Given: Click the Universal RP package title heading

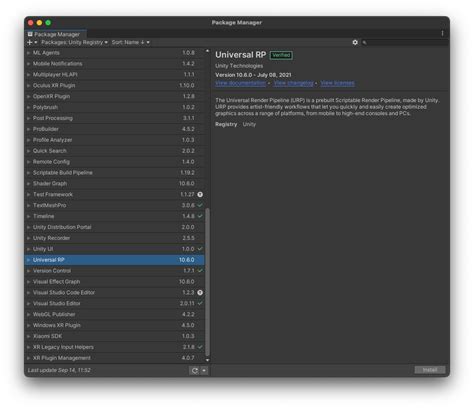Looking at the screenshot, I should [241, 55].
